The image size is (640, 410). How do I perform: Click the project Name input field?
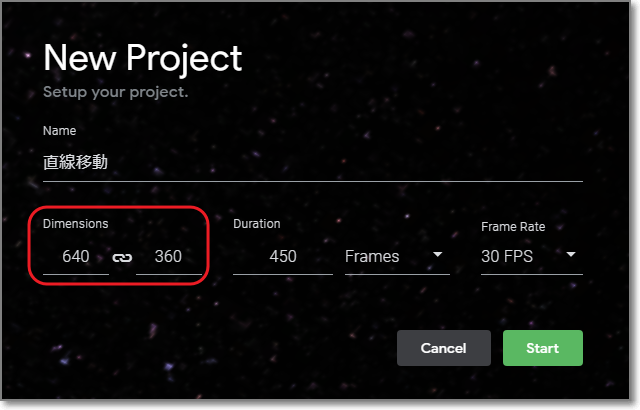(x=312, y=163)
